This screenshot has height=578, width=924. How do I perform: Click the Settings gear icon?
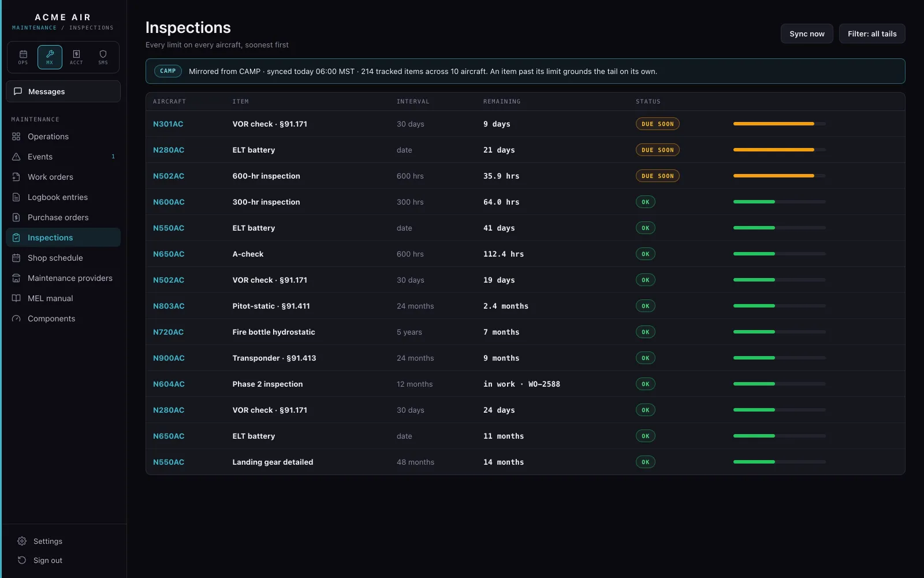point(22,541)
